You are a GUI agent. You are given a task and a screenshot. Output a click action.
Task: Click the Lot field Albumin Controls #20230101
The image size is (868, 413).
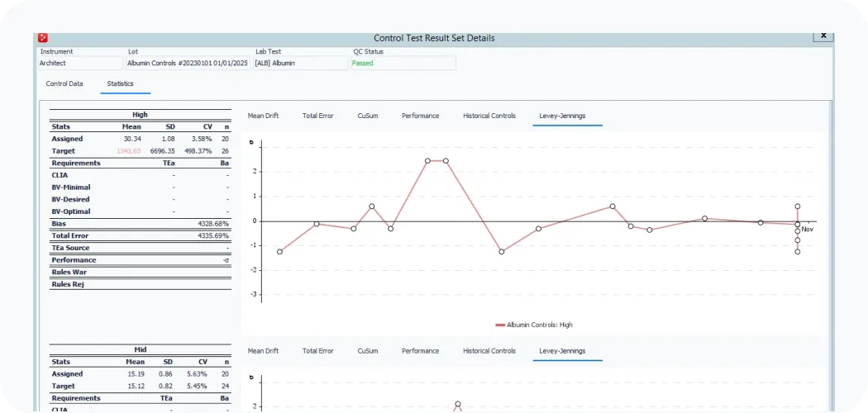pos(188,63)
